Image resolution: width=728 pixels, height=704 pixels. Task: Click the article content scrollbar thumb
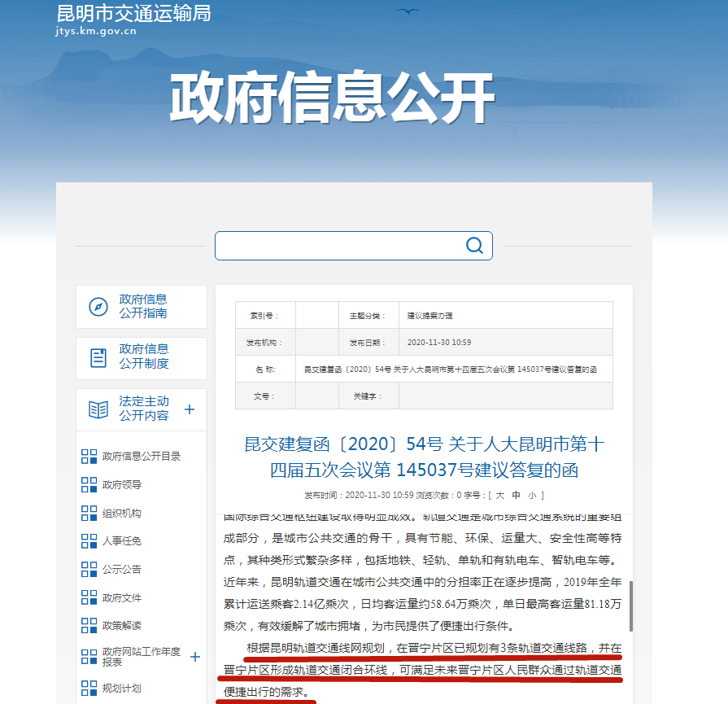(631, 606)
